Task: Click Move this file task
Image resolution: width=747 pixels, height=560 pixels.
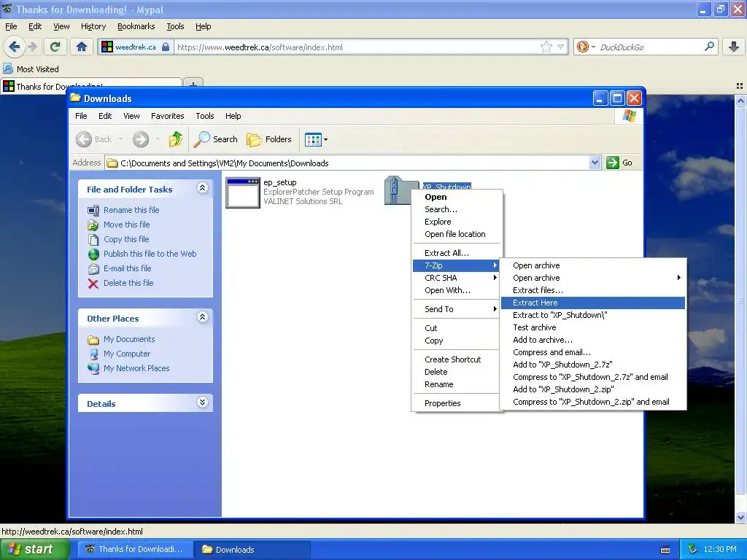Action: (x=126, y=225)
